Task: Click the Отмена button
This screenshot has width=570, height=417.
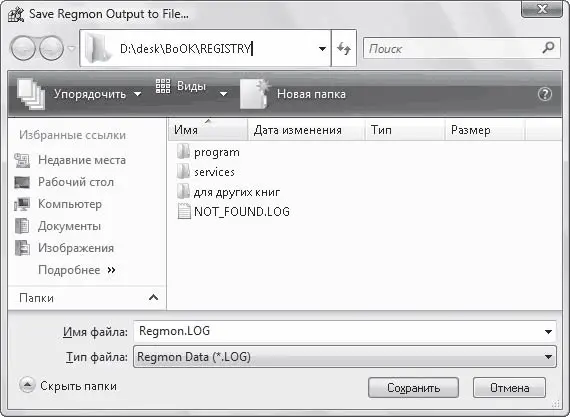Action: pyautogui.click(x=509, y=388)
